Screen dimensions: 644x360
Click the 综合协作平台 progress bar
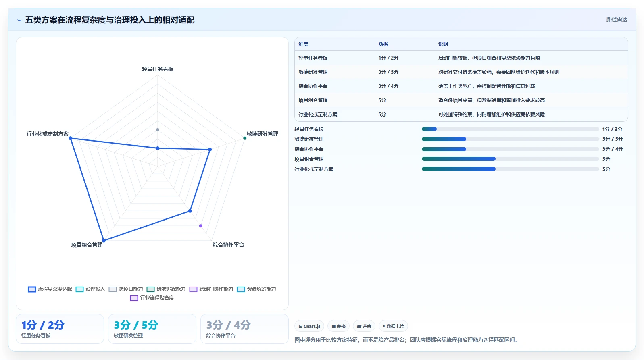tap(510, 149)
